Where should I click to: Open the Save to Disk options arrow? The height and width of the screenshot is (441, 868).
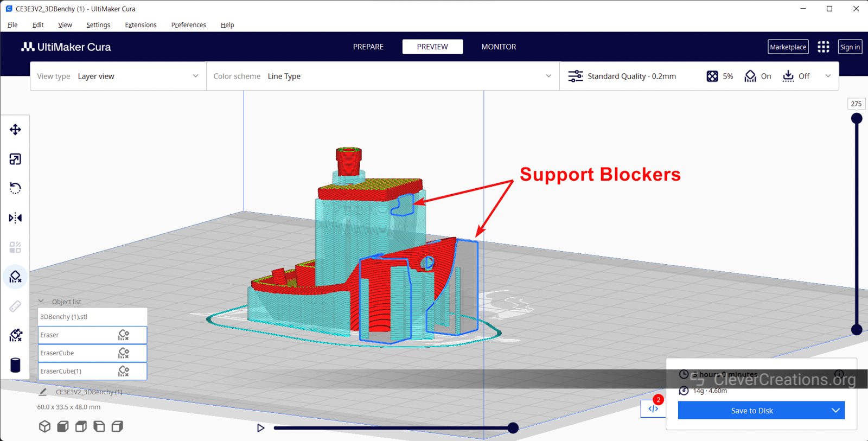835,410
